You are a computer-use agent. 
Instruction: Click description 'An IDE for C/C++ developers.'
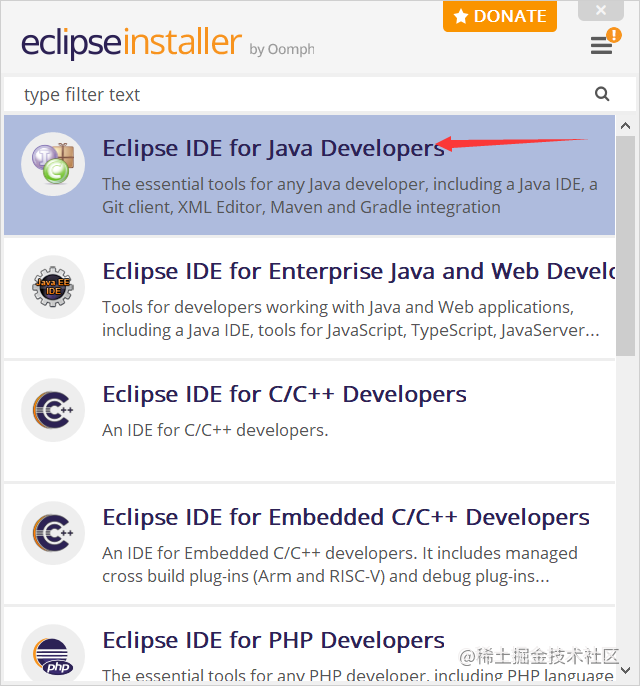point(215,430)
